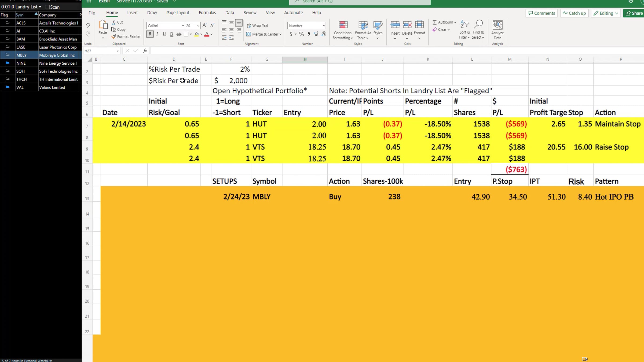This screenshot has width=644, height=362.
Task: Toggle Underline formatting
Action: coord(164,34)
